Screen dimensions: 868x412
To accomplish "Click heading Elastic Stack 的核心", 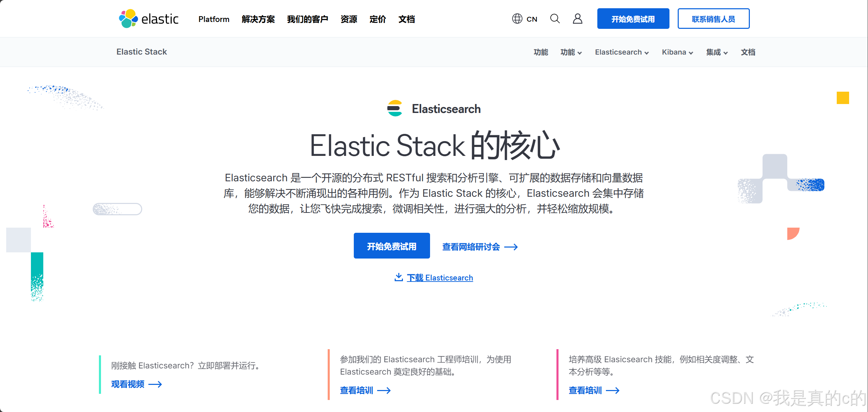I will (435, 146).
